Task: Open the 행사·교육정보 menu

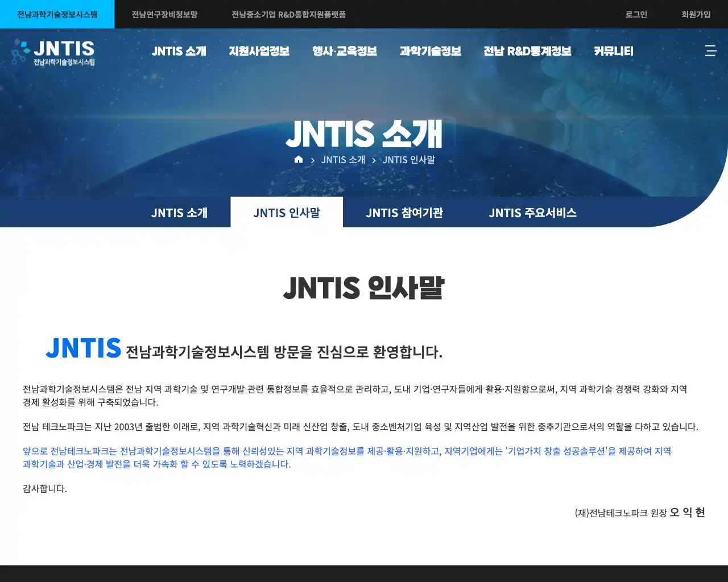Action: pyautogui.click(x=344, y=51)
